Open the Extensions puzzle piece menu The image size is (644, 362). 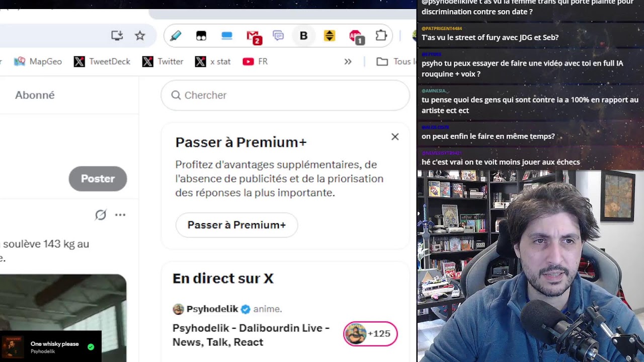coord(381,36)
